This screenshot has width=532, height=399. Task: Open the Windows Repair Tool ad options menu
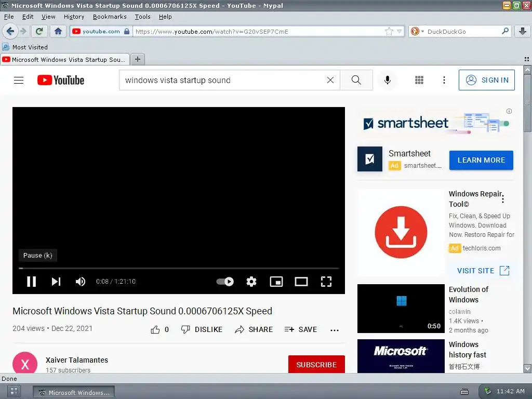click(503, 199)
